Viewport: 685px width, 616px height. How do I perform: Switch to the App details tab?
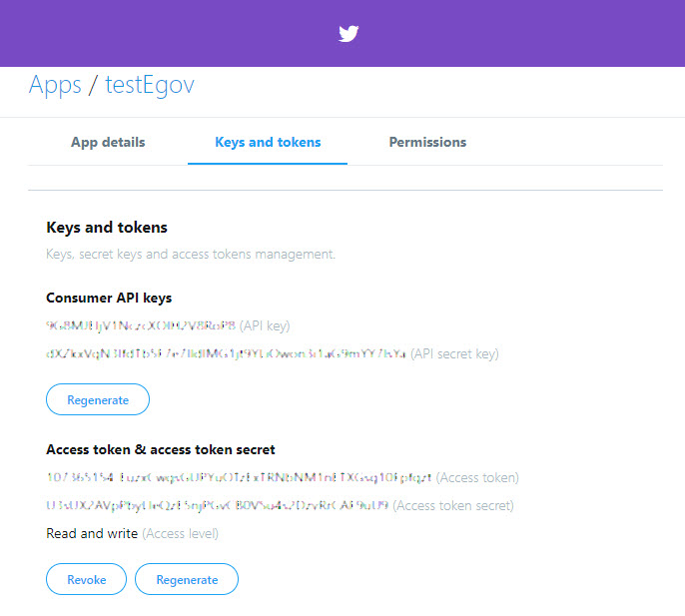tap(108, 142)
